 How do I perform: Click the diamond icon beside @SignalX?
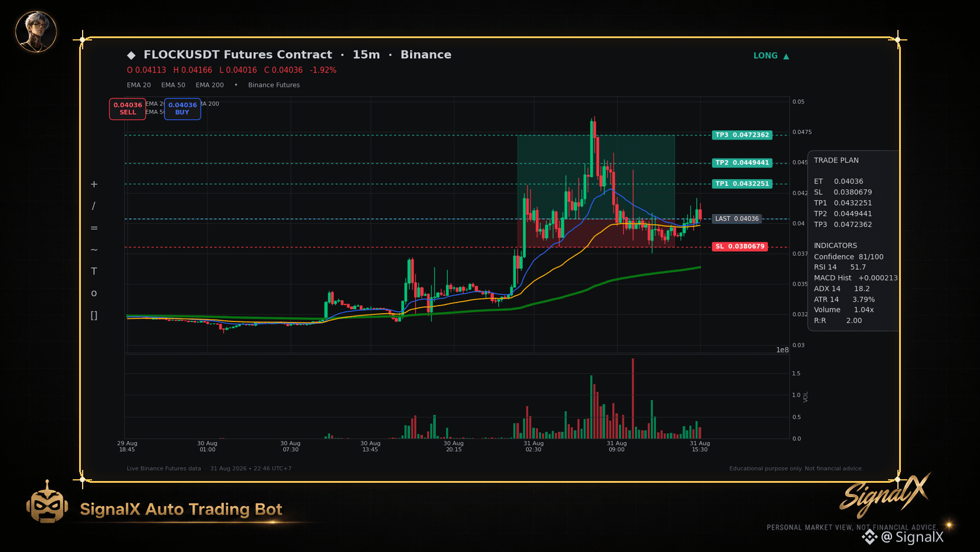pyautogui.click(x=869, y=537)
